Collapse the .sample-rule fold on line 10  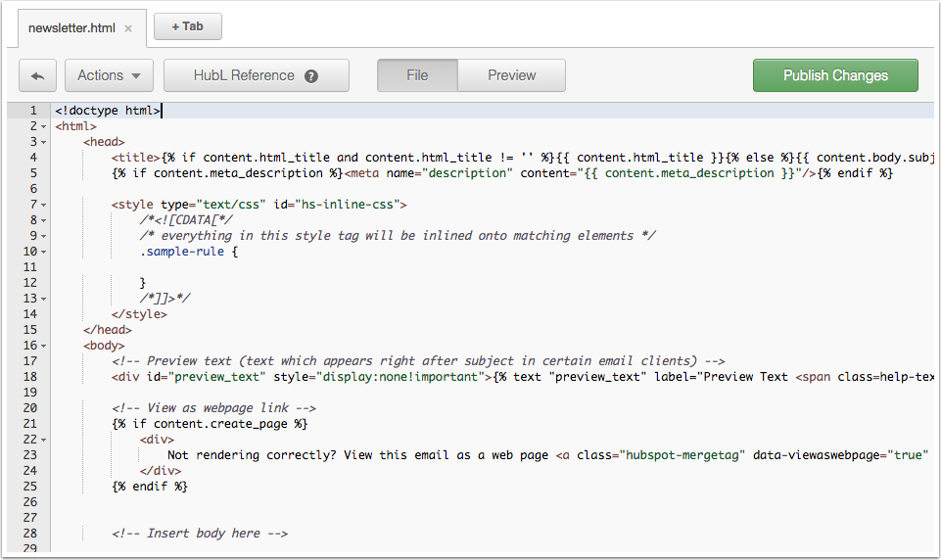[44, 252]
